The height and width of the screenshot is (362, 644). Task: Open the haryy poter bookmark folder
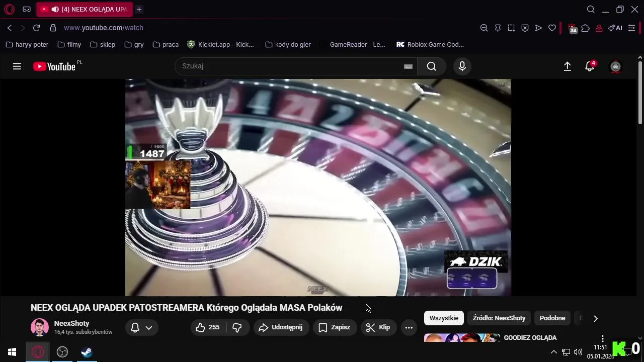tap(27, 44)
